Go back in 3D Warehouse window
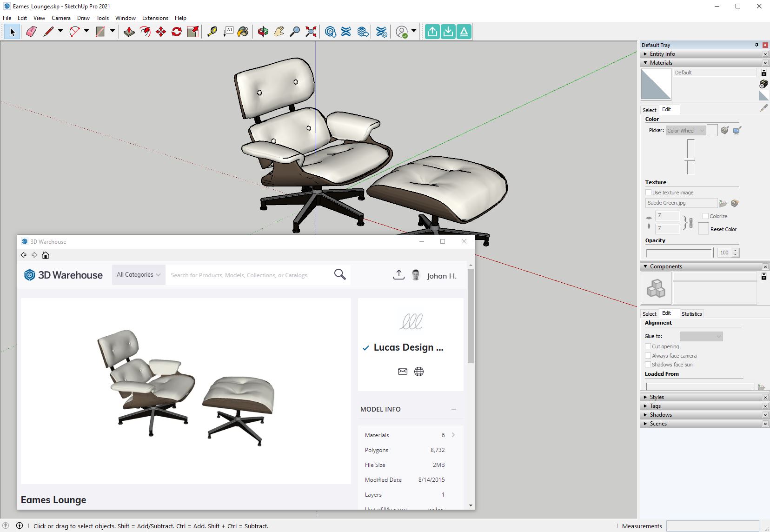The image size is (770, 532). pos(24,255)
